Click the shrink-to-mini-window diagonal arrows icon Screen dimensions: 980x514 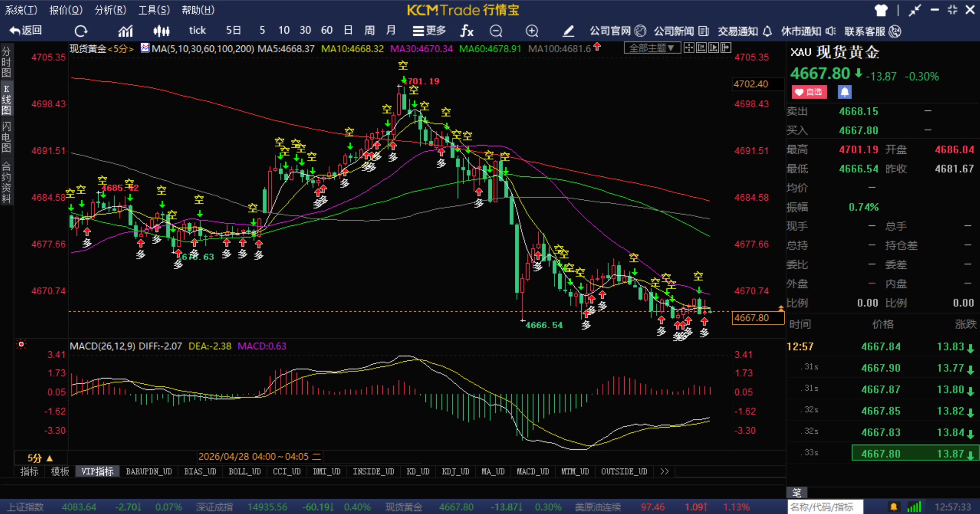(x=915, y=10)
